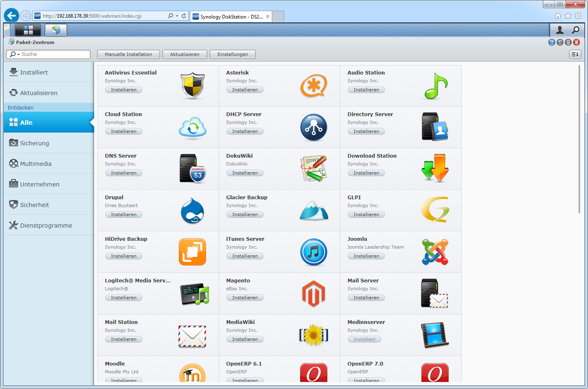Click the Download Station arrows icon
The height and width of the screenshot is (389, 588).
tap(435, 169)
